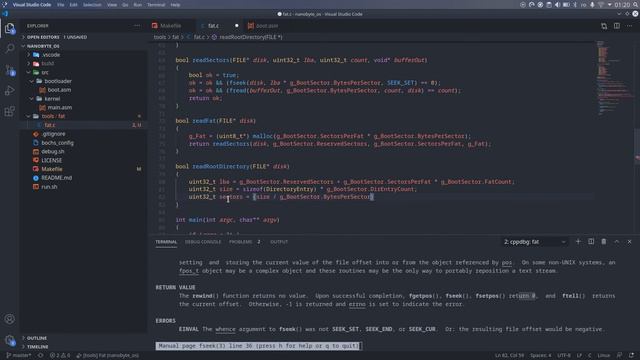Viewport: 640px width, 360px height.
Task: Open errors and warnings count in status bar
Action: (x=60, y=356)
